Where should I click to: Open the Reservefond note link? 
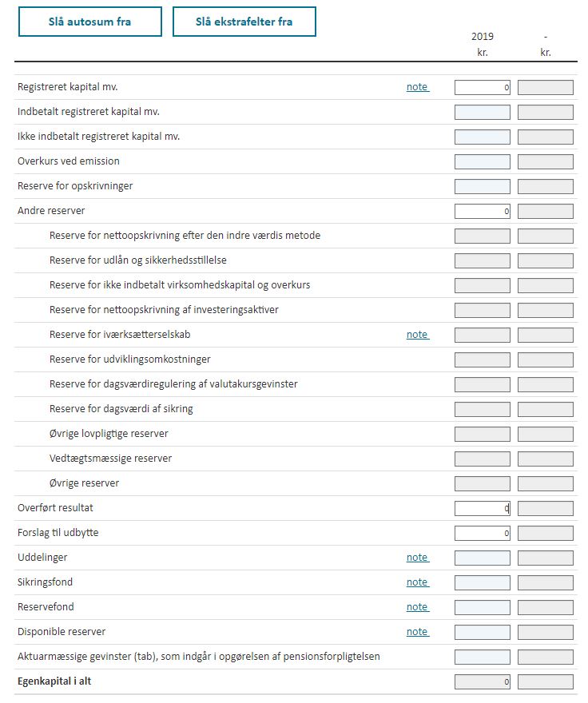point(417,607)
